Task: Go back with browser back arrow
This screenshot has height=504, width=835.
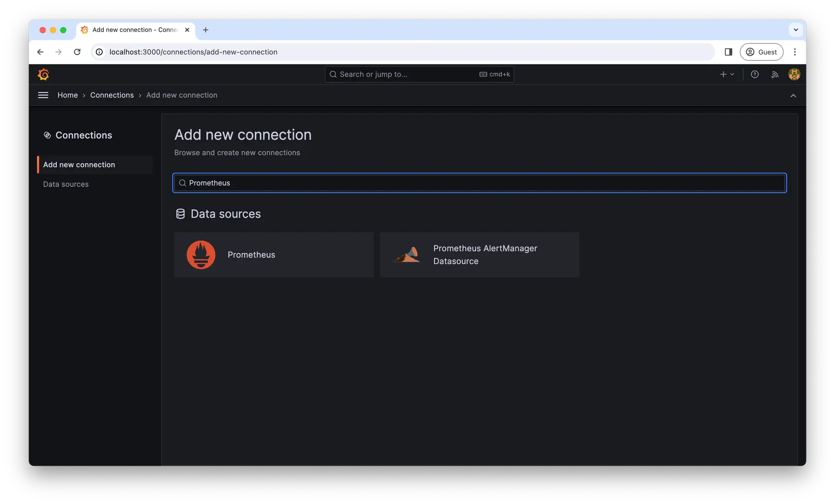Action: (x=40, y=52)
